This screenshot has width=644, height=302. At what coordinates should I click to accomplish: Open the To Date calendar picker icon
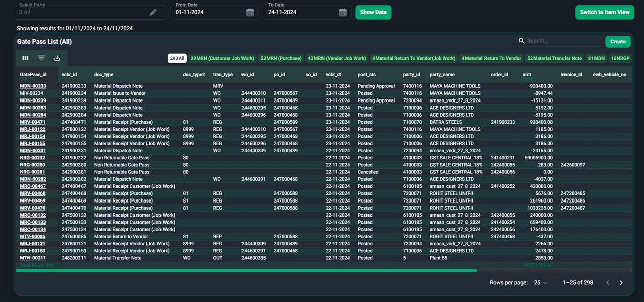click(343, 12)
